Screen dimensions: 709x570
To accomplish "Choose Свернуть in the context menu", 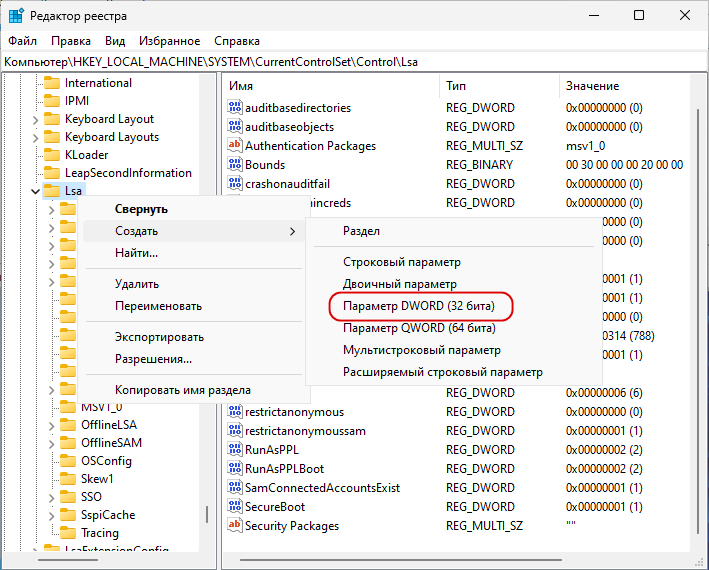I will pos(194,209).
